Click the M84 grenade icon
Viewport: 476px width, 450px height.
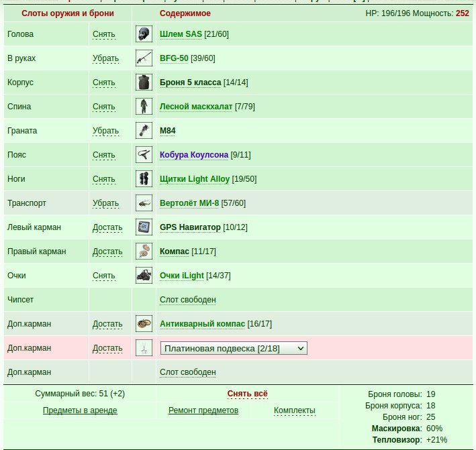[x=144, y=130]
